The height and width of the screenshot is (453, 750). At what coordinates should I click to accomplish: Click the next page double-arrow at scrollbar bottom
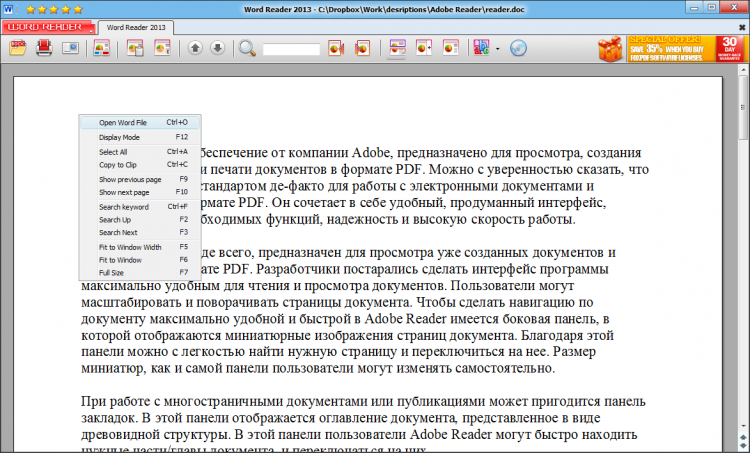coord(743,445)
